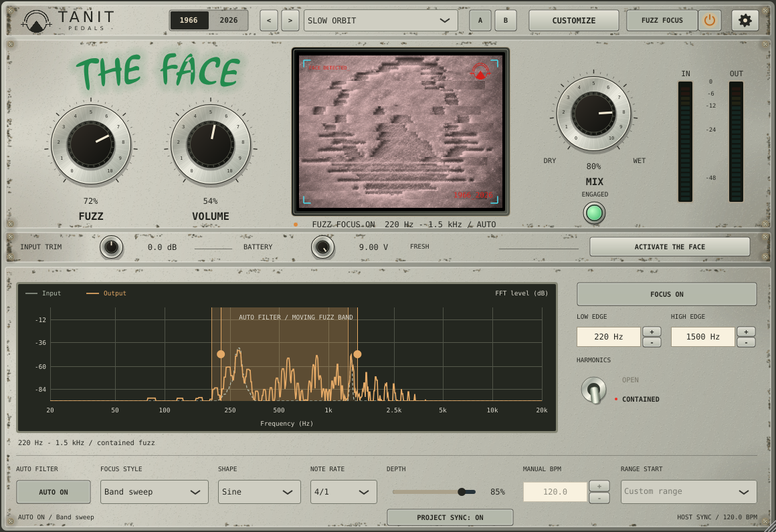
Task: Click the MIX dry/wet knob
Action: (x=593, y=114)
